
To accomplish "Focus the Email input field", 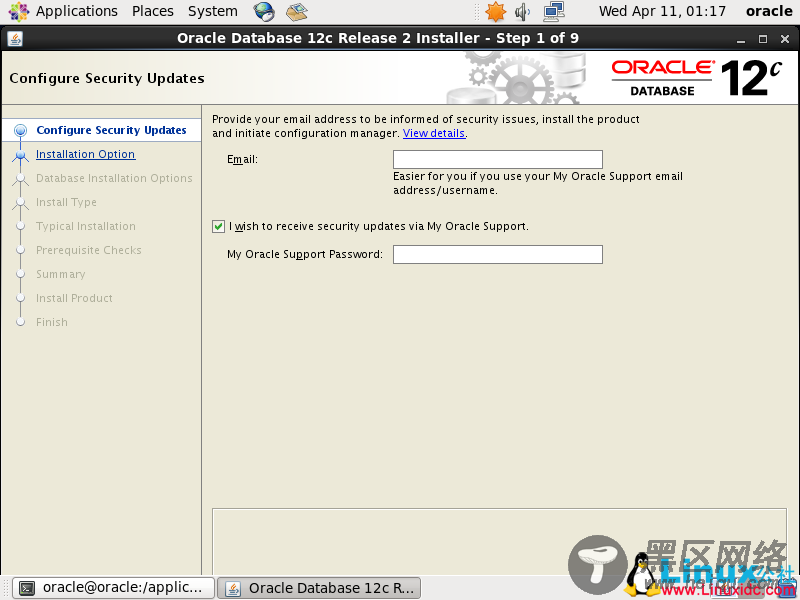I will (497, 159).
